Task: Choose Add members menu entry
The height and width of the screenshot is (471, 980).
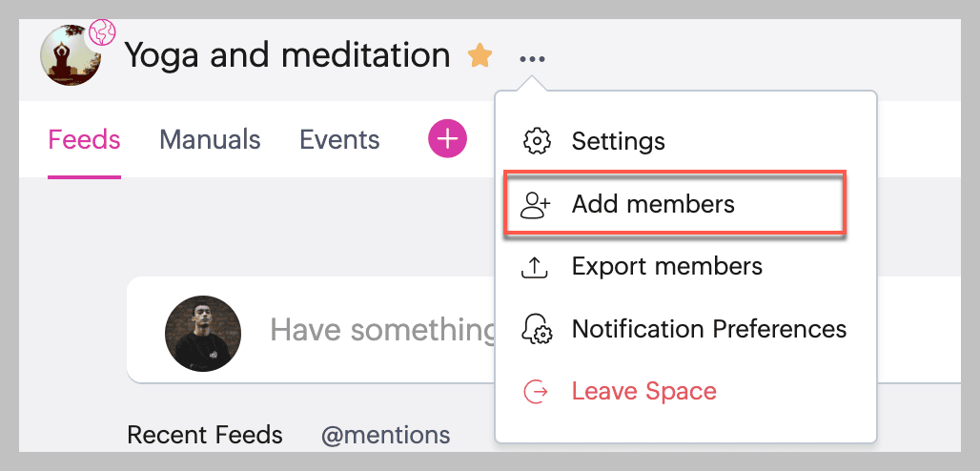Action: pyautogui.click(x=653, y=204)
